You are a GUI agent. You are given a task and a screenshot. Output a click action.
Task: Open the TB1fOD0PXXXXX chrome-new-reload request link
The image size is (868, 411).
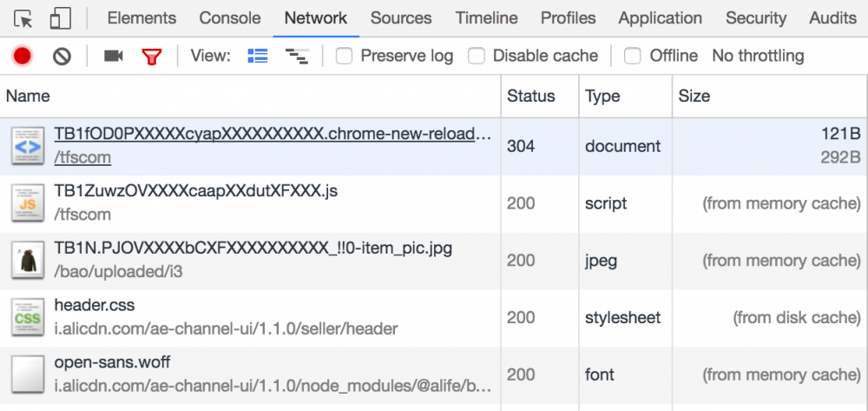[273, 135]
